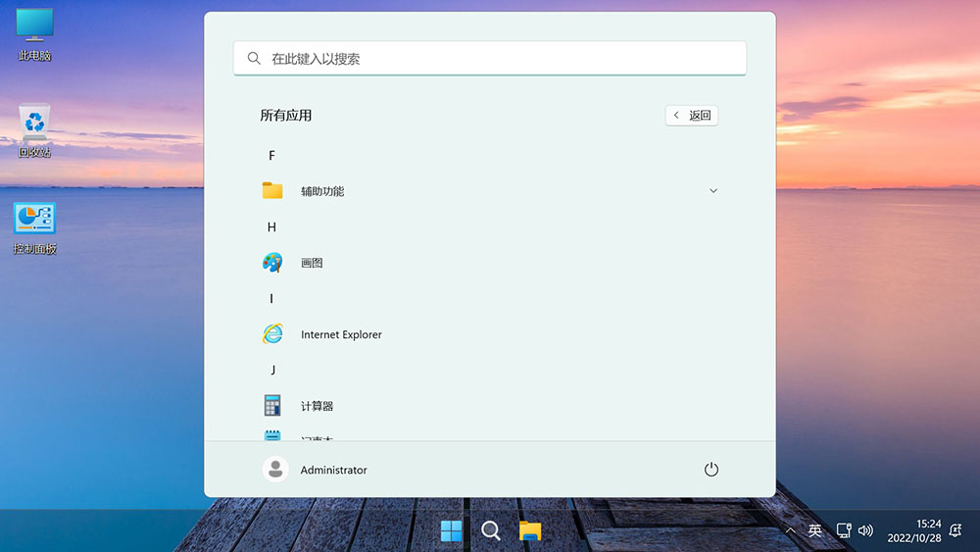
Task: Launch Internet Explorer from the app list
Action: click(340, 334)
